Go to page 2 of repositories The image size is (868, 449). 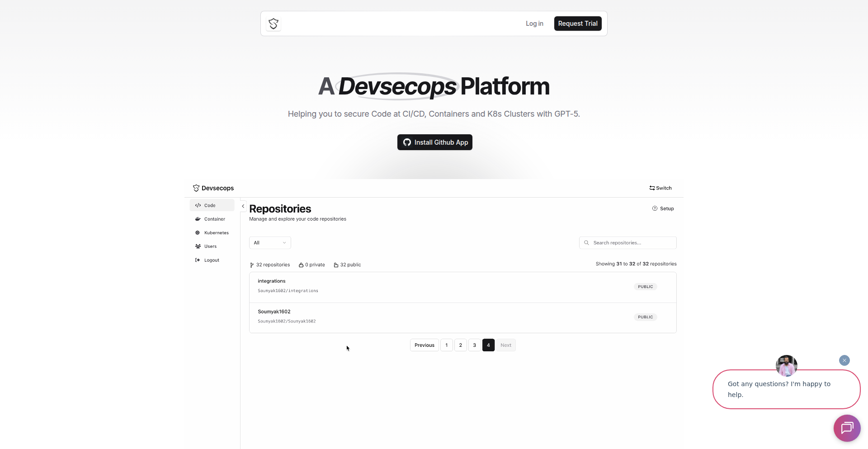click(x=461, y=345)
